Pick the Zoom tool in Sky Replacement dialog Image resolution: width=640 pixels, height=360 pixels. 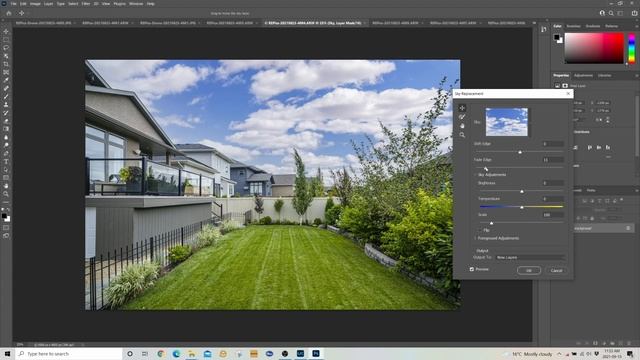(462, 135)
